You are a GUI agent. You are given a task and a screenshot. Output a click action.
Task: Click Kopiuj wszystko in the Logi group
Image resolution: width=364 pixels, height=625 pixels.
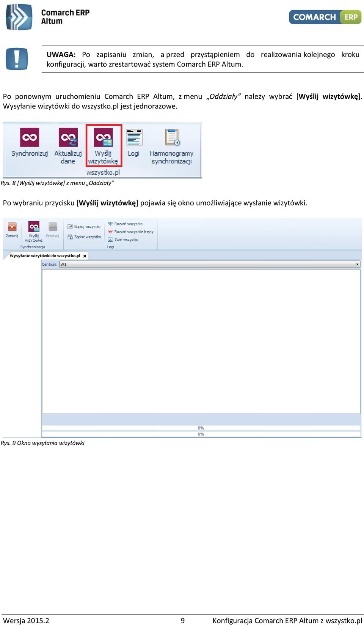(84, 227)
